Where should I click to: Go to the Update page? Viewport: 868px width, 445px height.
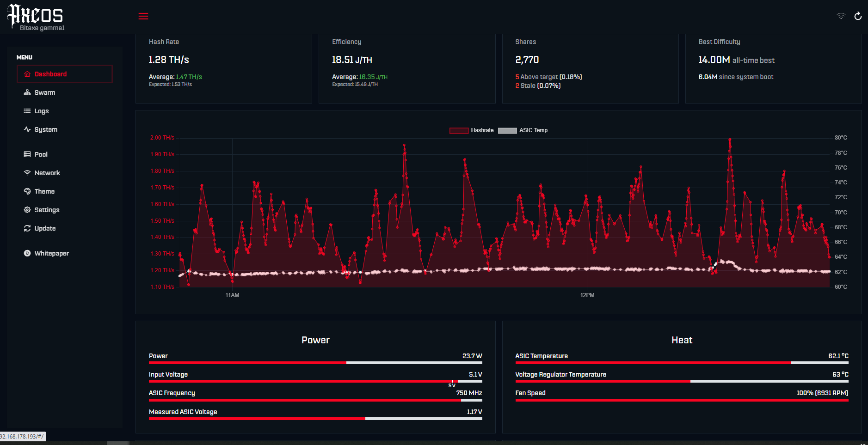[x=65, y=228]
